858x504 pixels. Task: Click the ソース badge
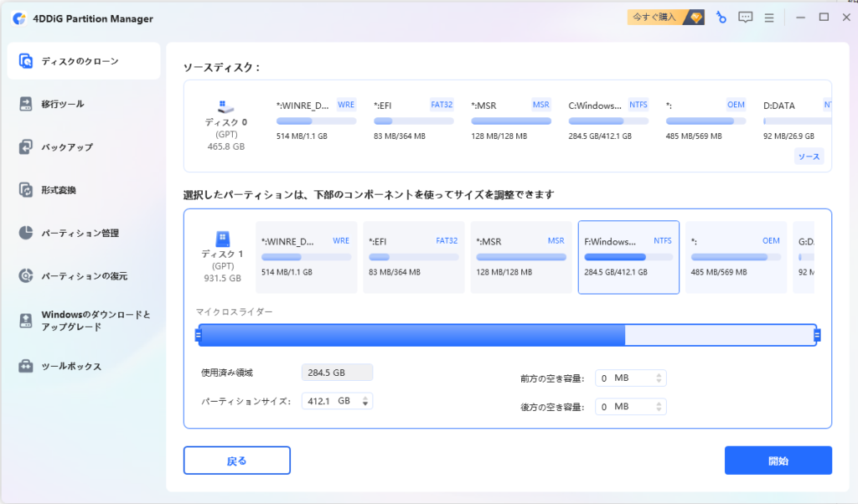pyautogui.click(x=809, y=157)
